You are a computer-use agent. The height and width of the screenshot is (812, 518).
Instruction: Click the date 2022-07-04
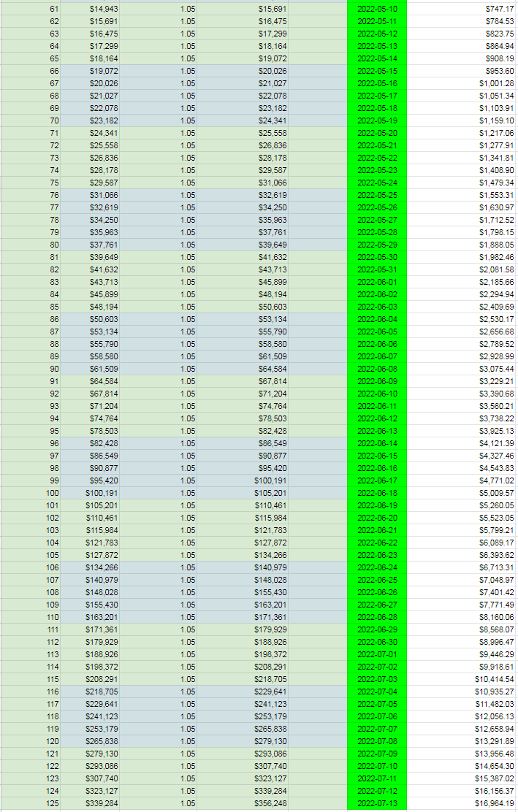coord(377,692)
